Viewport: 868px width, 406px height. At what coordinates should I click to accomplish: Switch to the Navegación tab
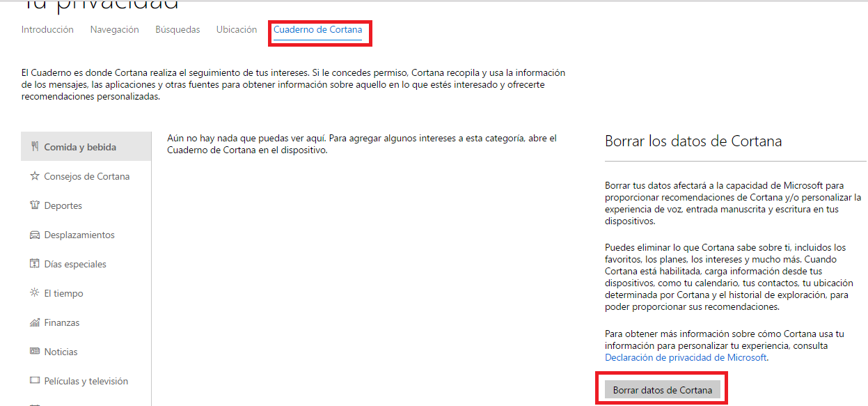pyautogui.click(x=114, y=30)
